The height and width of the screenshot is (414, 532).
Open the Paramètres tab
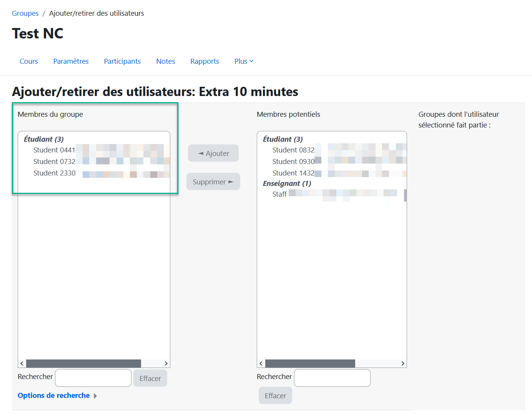(71, 61)
